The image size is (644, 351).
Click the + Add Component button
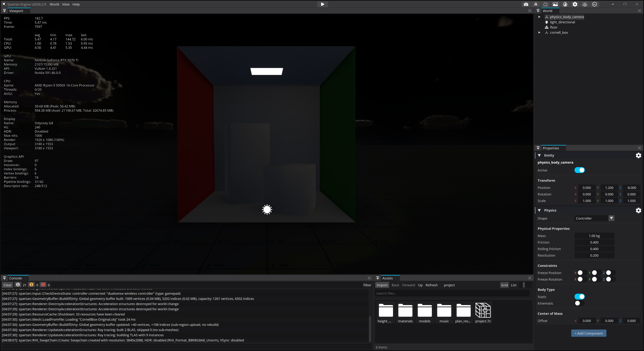(x=589, y=333)
